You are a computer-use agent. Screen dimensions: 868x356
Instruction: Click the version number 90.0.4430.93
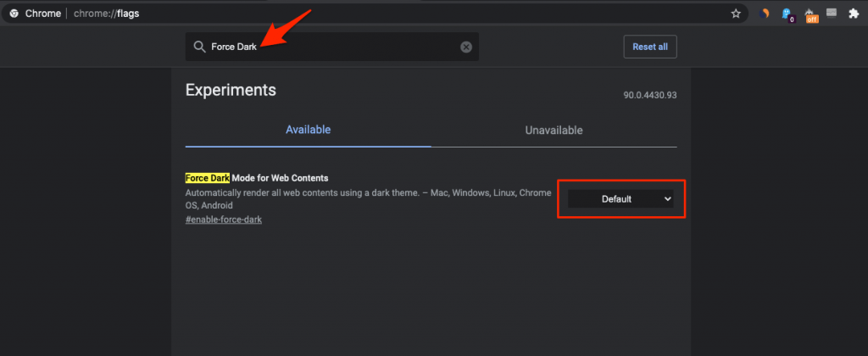pyautogui.click(x=650, y=95)
